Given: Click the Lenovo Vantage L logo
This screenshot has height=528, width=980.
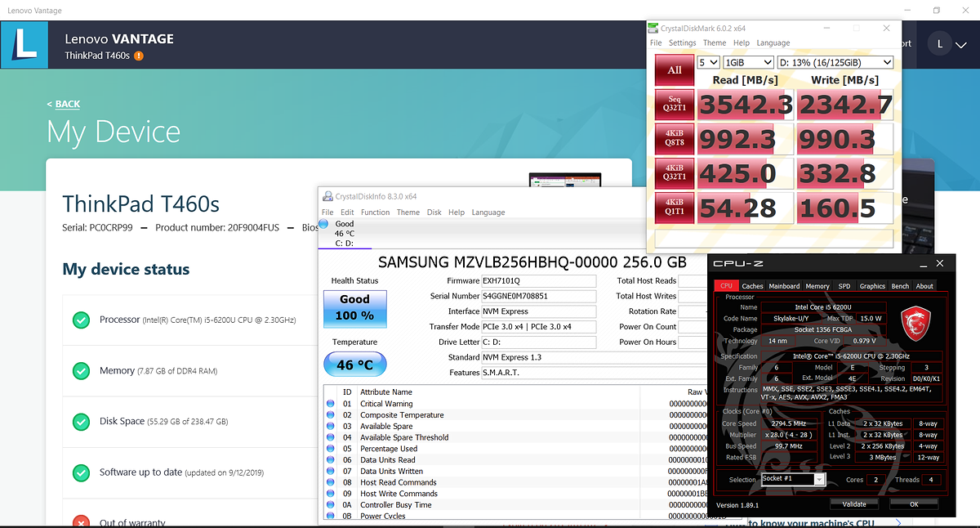Looking at the screenshot, I should click(25, 45).
